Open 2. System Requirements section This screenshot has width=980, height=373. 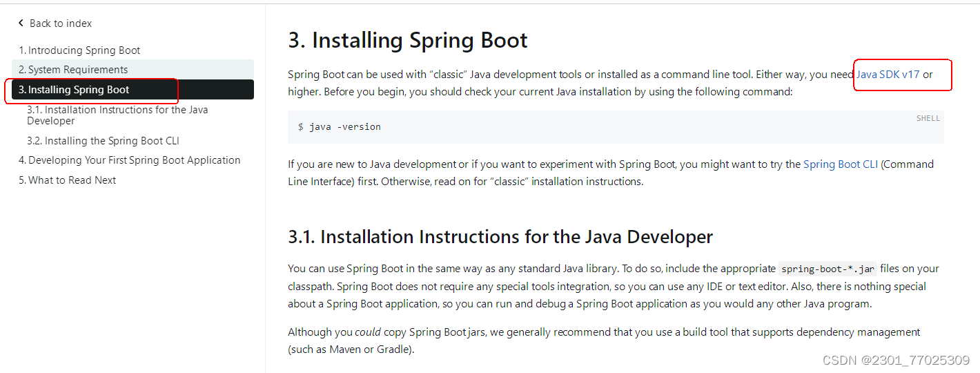click(133, 70)
